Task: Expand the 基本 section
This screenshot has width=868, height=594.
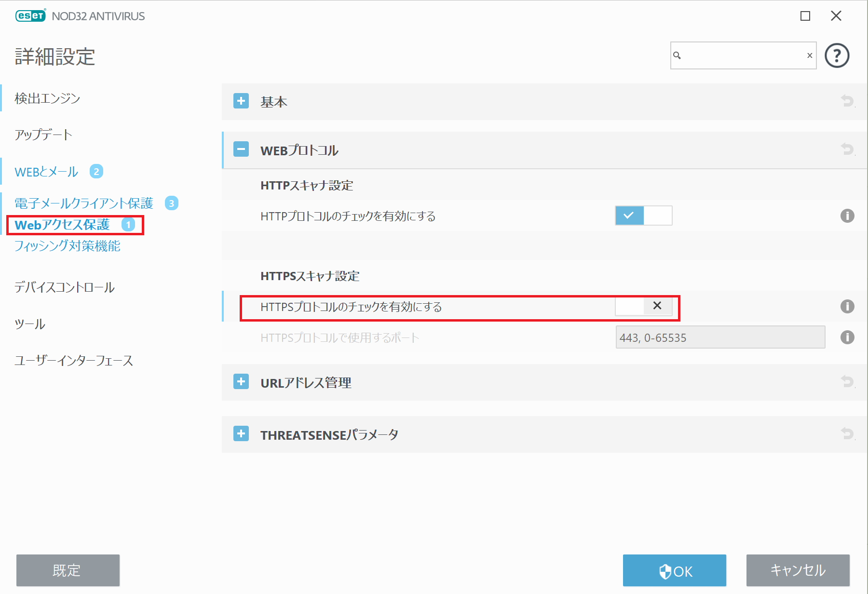Action: [241, 101]
